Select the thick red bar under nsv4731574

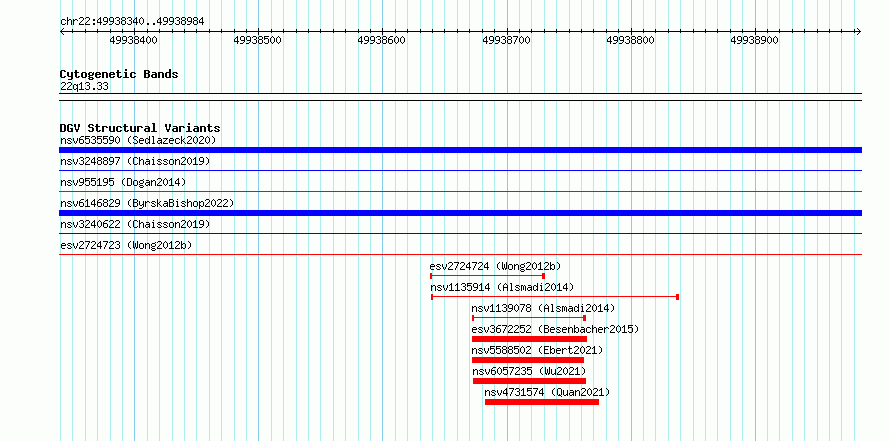click(x=542, y=402)
